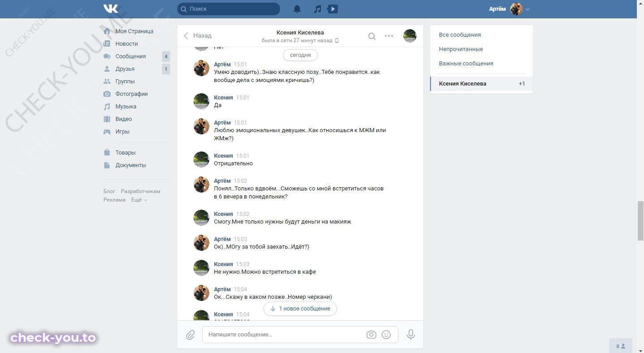Click the speech bubble icon beside Сообщения

click(x=107, y=56)
